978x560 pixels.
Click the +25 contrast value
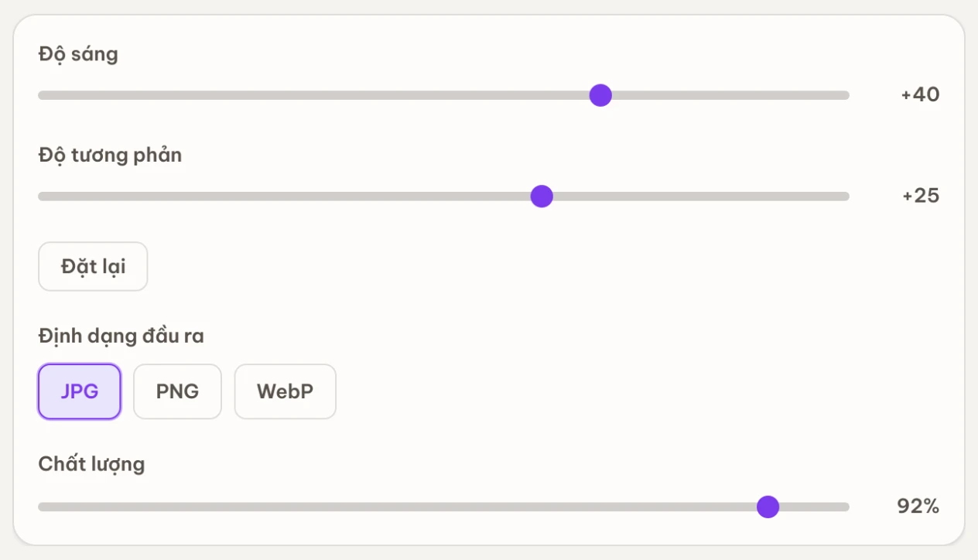[921, 196]
